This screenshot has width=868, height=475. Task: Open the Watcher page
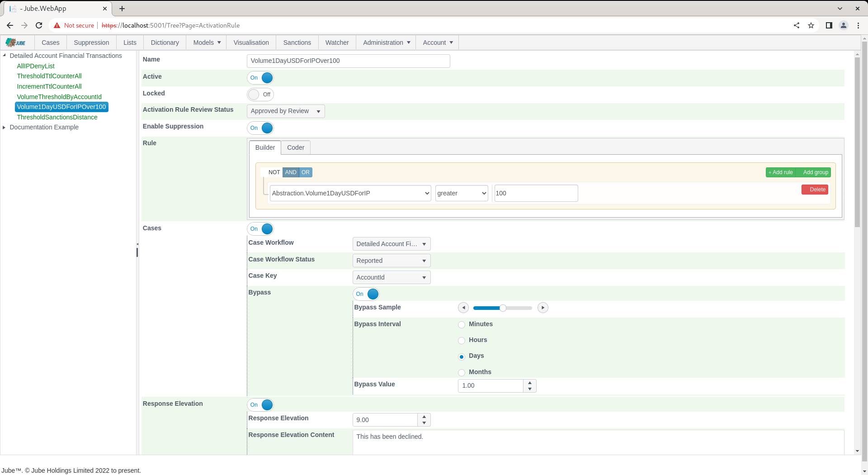(337, 43)
